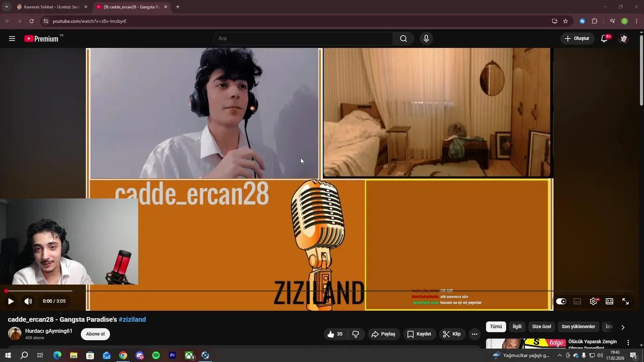Open the player settings gear

click(593, 301)
